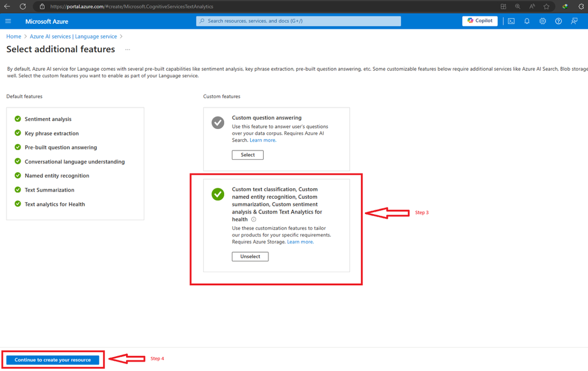
Task: Open the read aloud icon in address bar
Action: tap(532, 6)
